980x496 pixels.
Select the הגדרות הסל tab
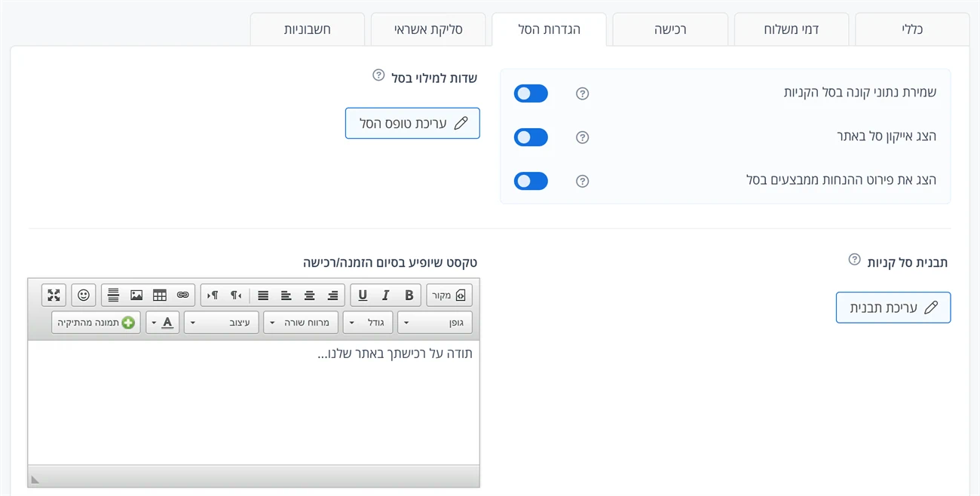pos(549,30)
